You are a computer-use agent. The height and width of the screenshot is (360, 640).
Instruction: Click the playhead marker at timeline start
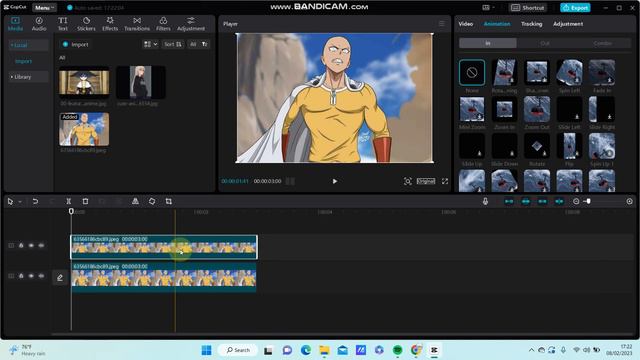[x=71, y=211]
